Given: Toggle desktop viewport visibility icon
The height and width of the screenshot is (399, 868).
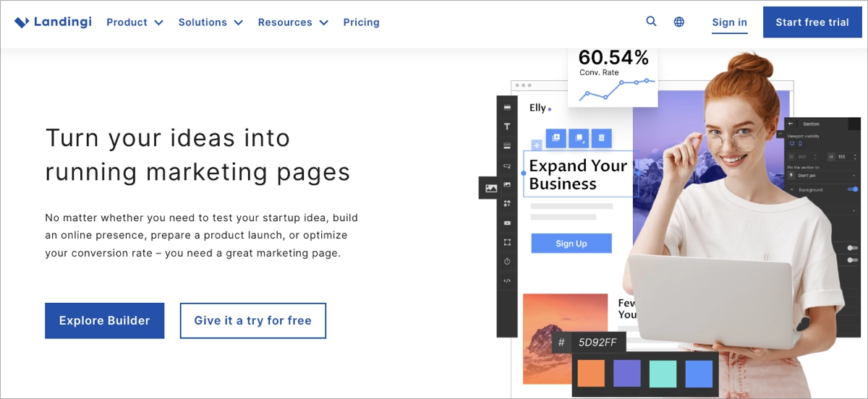Looking at the screenshot, I should coord(791,144).
